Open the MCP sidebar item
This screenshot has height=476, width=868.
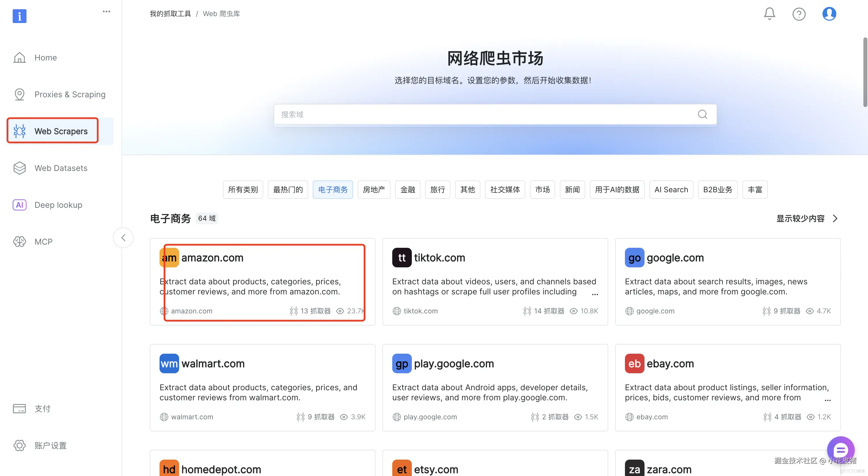[x=43, y=242]
